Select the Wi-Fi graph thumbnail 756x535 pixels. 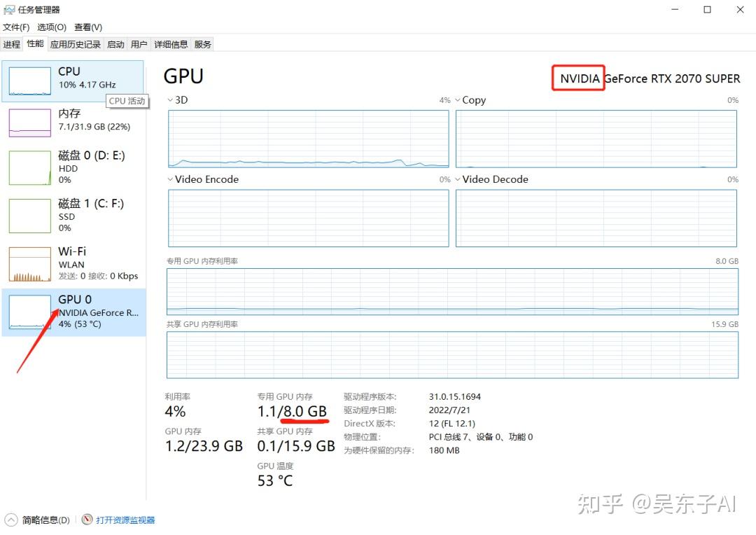pos(30,264)
